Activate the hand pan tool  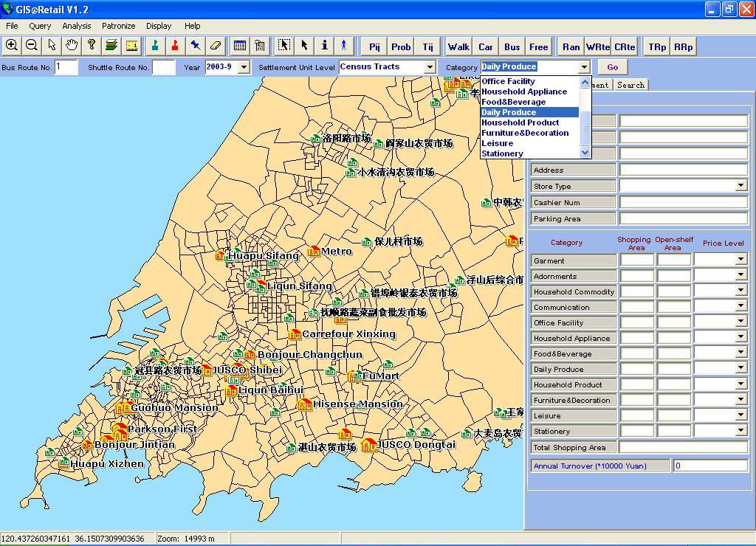point(72,46)
